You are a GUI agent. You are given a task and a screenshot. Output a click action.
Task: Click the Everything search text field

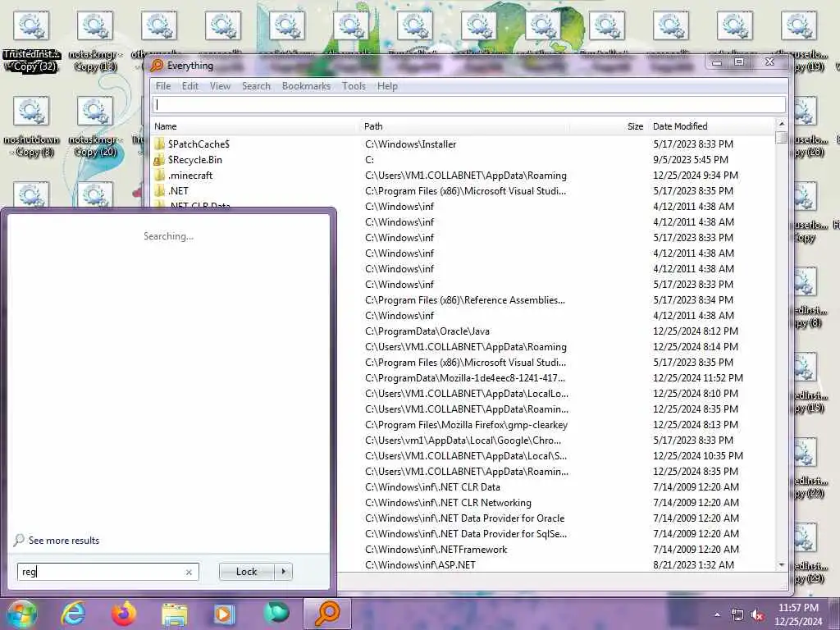click(468, 104)
